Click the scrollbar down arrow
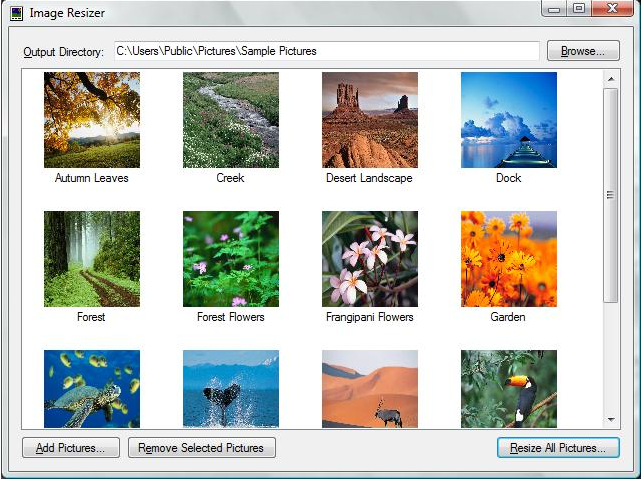The height and width of the screenshot is (479, 641). click(x=611, y=420)
